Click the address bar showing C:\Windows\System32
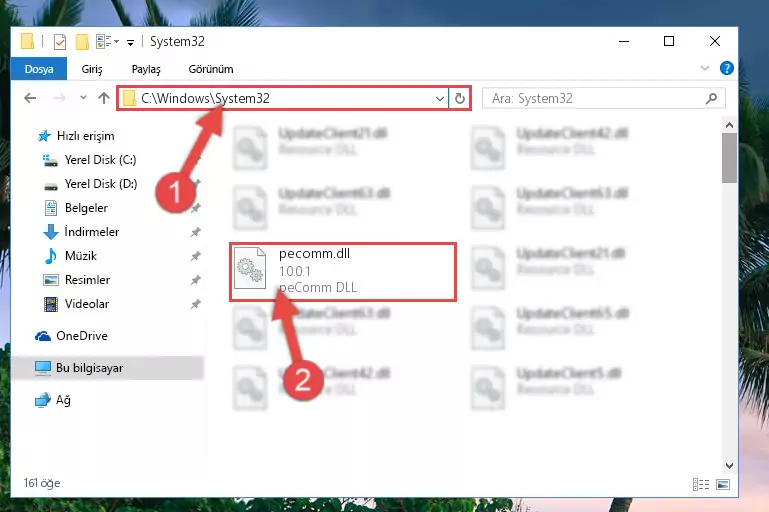 [282, 99]
